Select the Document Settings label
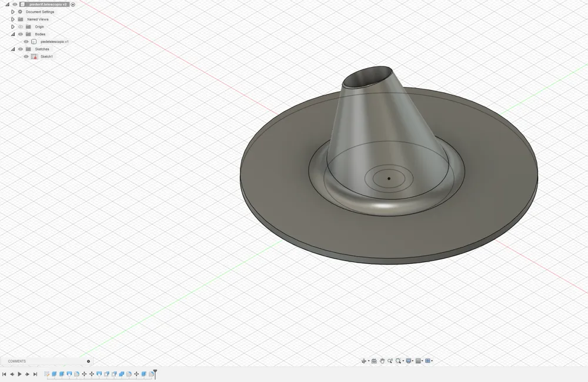Image resolution: width=588 pixels, height=382 pixels. point(40,12)
